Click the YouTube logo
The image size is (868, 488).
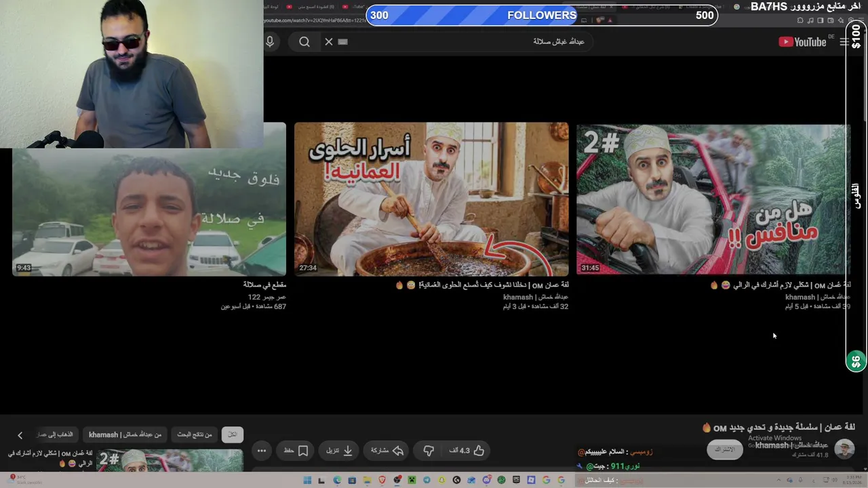(802, 42)
